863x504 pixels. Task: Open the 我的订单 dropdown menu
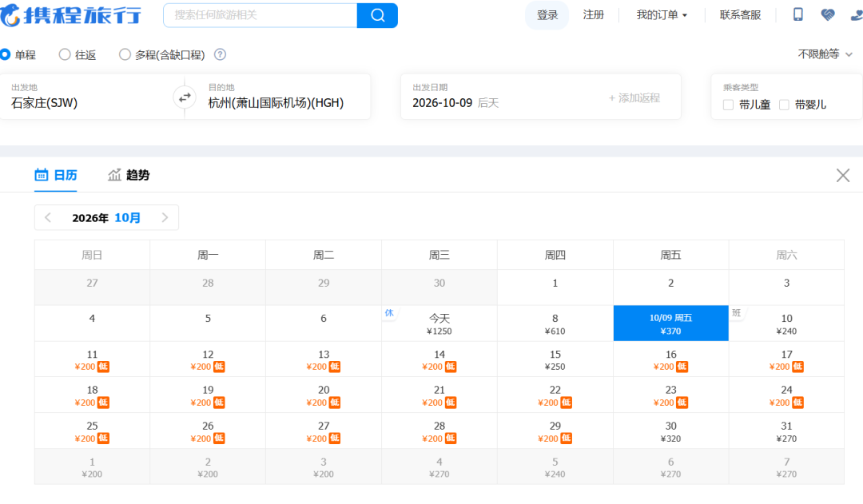click(662, 15)
